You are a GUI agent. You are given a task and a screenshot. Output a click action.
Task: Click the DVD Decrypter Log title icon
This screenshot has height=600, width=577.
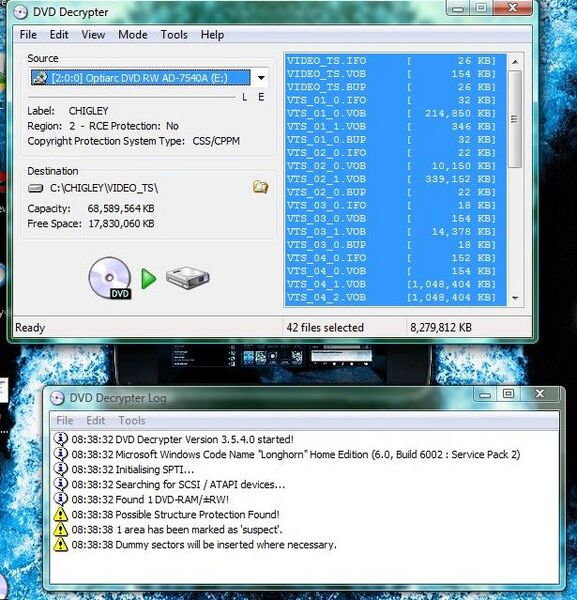[57, 398]
